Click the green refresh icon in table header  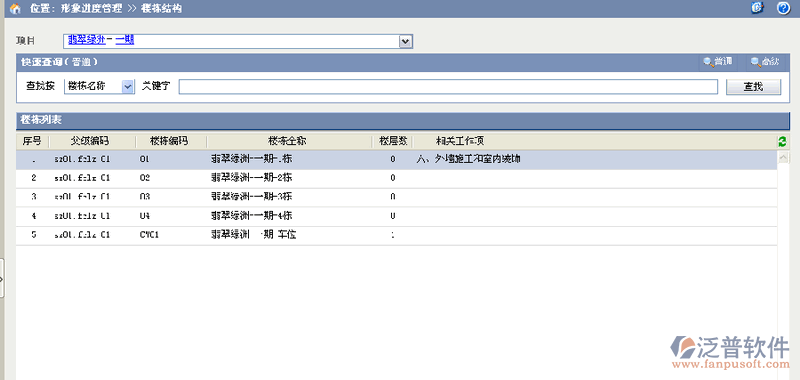pos(782,142)
